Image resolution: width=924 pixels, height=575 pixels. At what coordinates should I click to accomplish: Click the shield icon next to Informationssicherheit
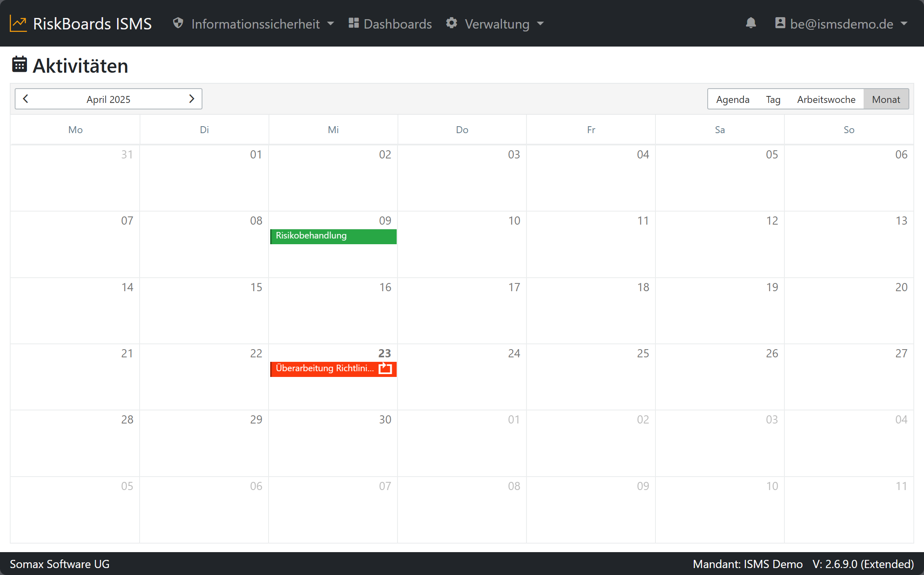point(178,23)
